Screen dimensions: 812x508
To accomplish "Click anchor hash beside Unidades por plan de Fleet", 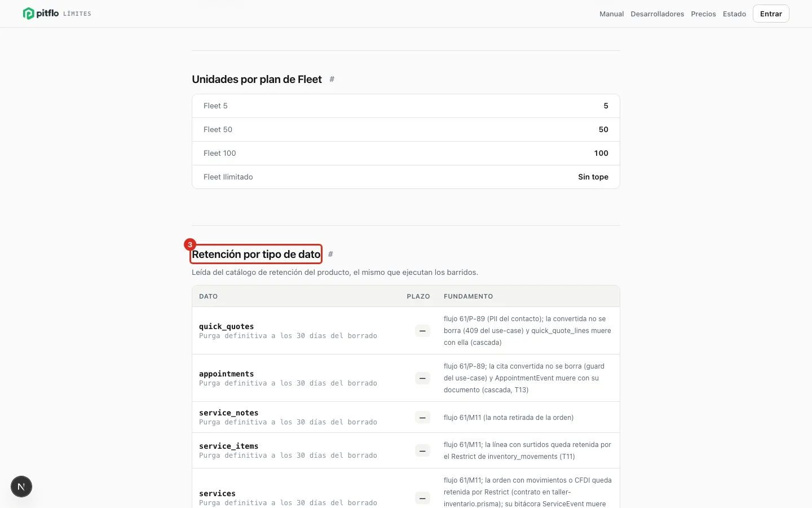I will tap(332, 79).
